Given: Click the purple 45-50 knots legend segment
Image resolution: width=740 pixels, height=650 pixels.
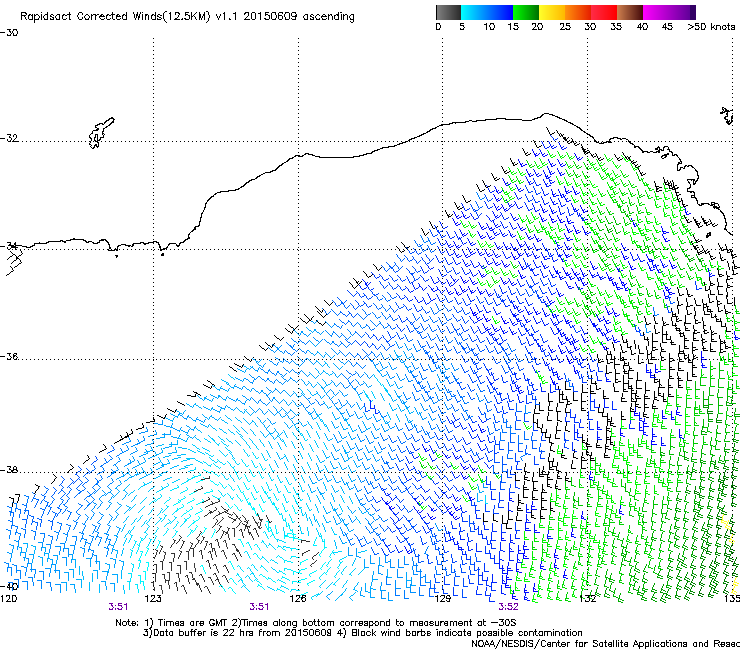Looking at the screenshot, I should coord(682,12).
